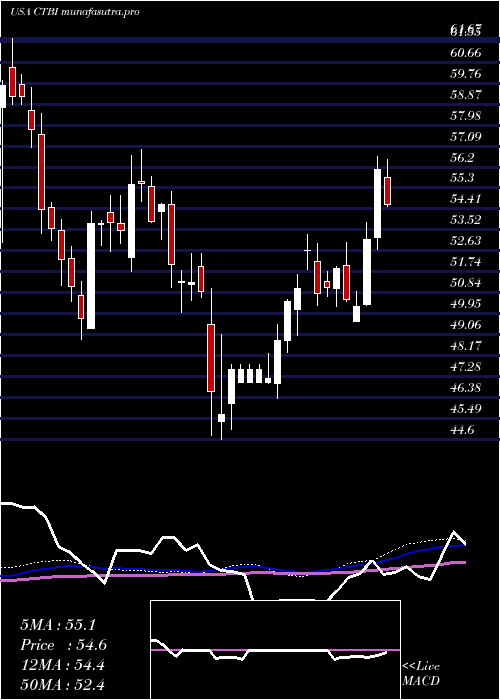Click inside the Live MACD inset box
The height and width of the screenshot is (700, 500).
275,650
